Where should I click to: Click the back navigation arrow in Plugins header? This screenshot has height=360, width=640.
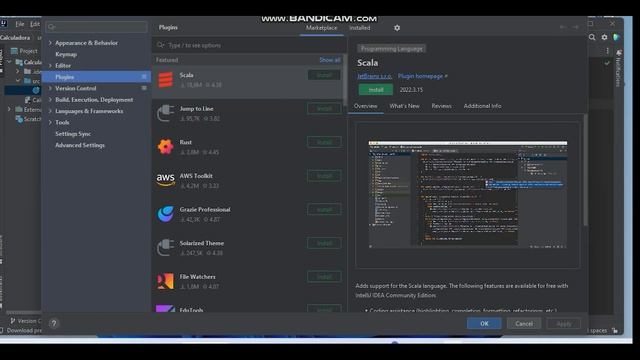(563, 27)
